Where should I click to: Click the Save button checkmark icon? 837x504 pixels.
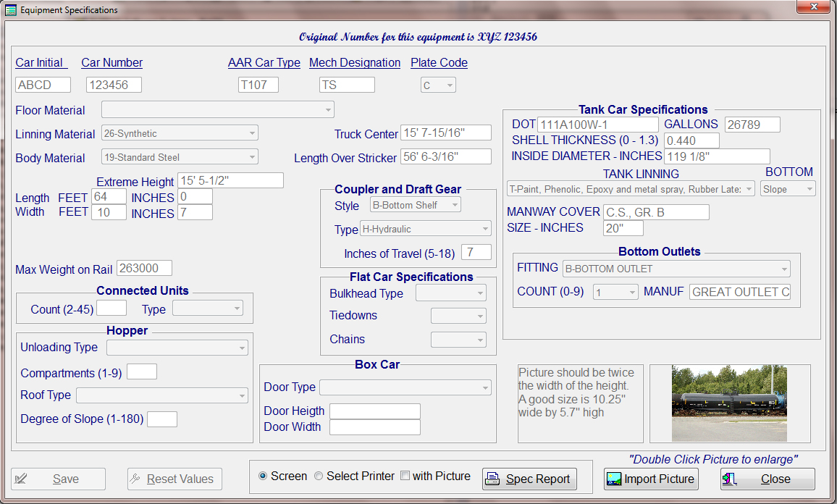pyautogui.click(x=21, y=479)
